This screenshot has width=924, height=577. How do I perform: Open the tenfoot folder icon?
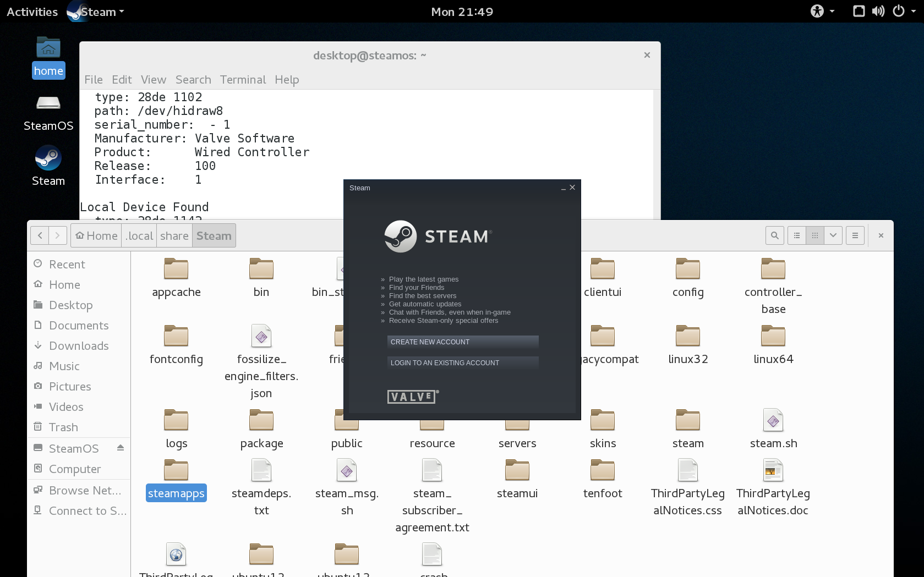(x=603, y=470)
